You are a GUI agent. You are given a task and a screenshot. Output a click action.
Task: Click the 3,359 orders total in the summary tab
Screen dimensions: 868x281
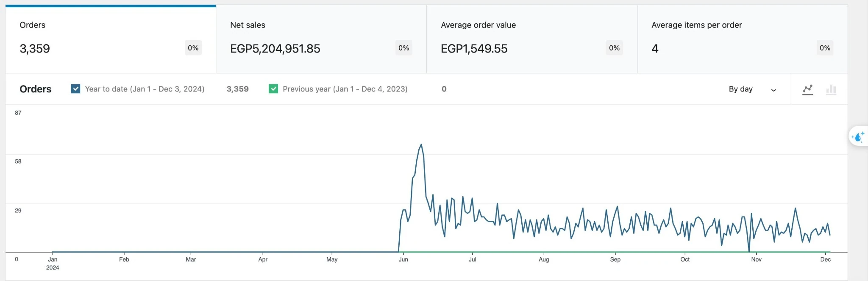click(35, 49)
